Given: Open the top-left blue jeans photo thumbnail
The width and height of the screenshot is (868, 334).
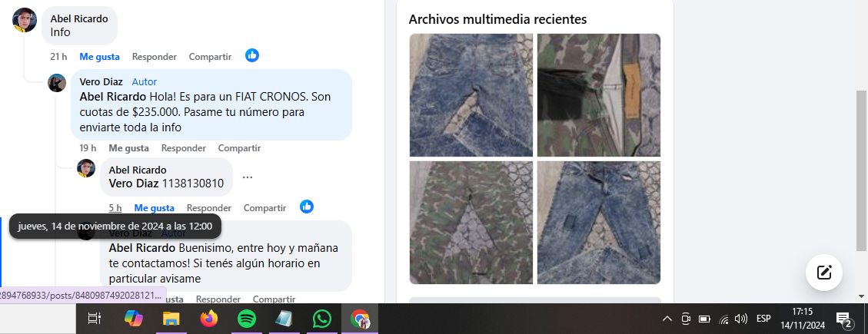Looking at the screenshot, I should [x=471, y=95].
